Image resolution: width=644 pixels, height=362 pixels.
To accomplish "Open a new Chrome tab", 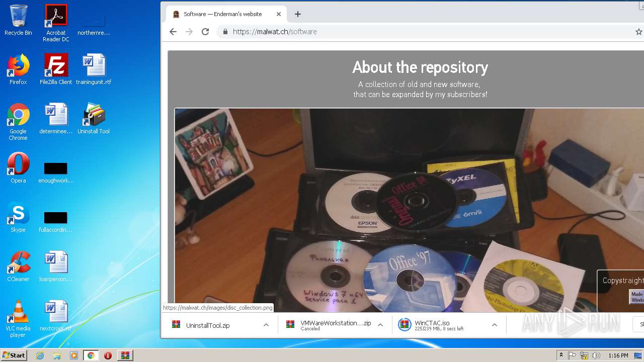I will click(298, 14).
